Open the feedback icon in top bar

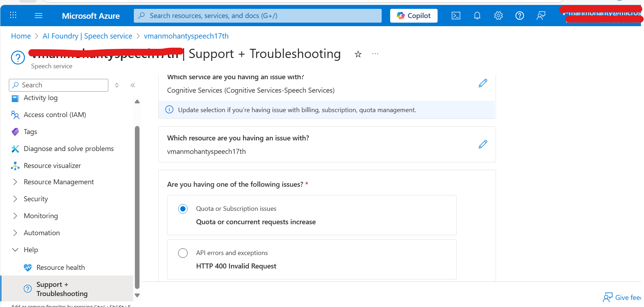pos(541,16)
